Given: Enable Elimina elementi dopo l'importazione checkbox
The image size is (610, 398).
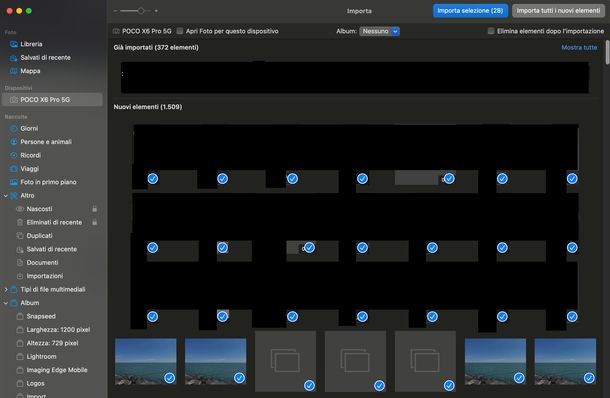Looking at the screenshot, I should point(491,31).
